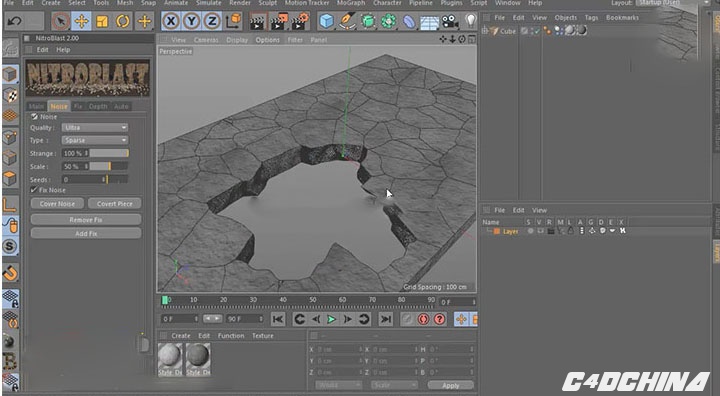This screenshot has height=396, width=720.
Task: Switch to the Main tab in NitroBlast
Action: (36, 106)
